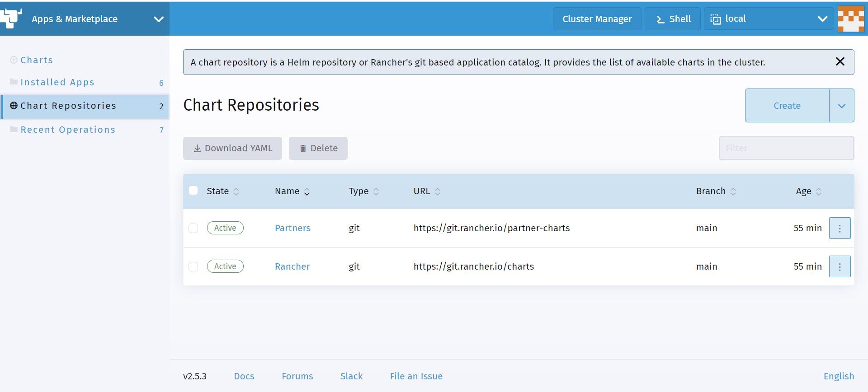Screen dimensions: 868x392
Task: Tick the Partners repository checkbox
Action: coord(193,228)
